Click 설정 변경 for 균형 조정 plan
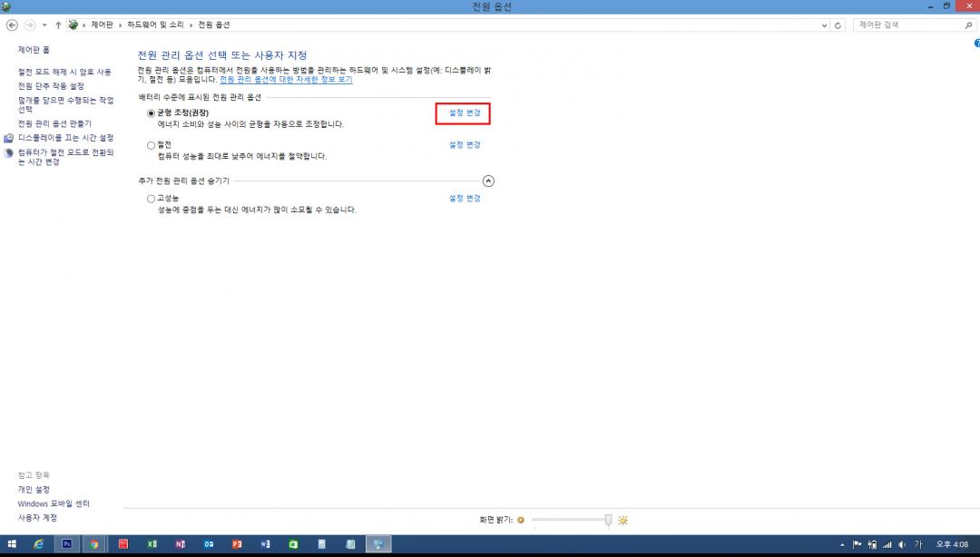 (x=464, y=112)
